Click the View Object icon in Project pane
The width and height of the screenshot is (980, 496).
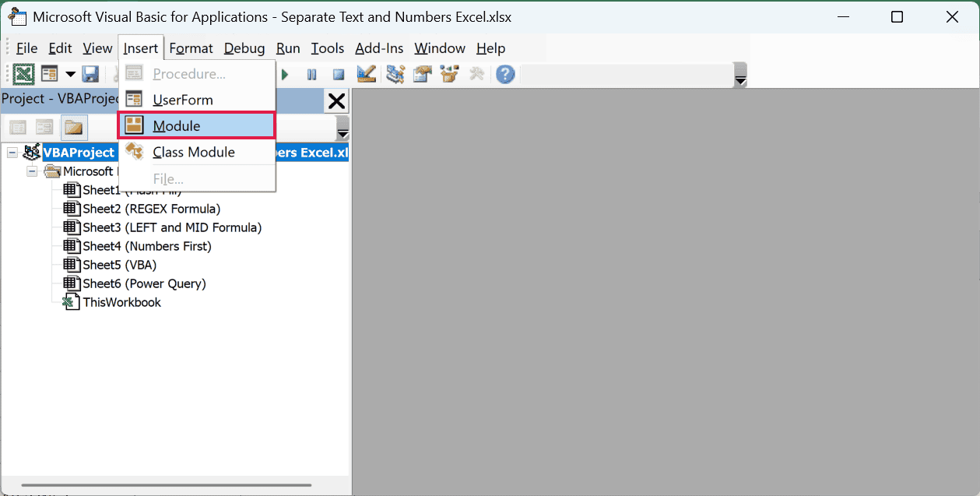pos(45,127)
